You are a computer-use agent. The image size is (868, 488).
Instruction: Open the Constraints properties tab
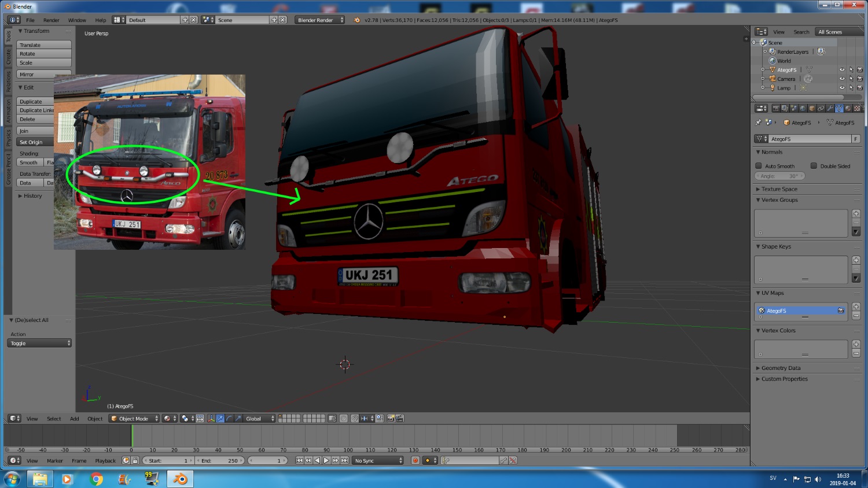click(x=821, y=108)
